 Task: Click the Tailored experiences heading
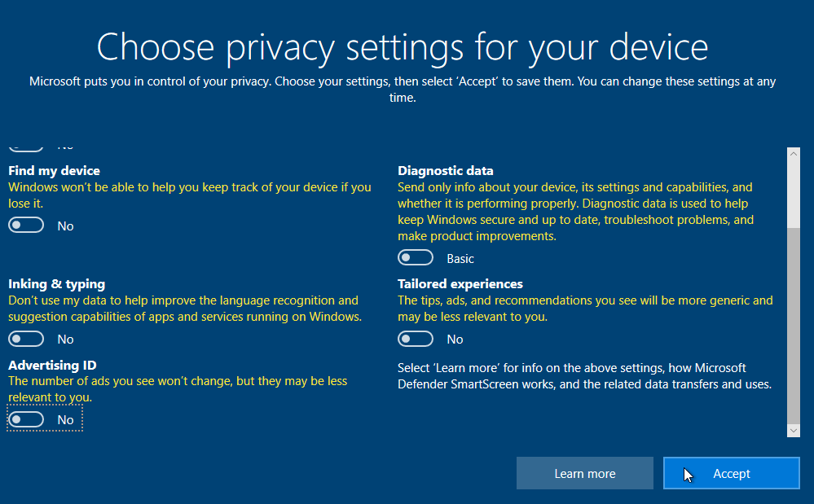coord(460,284)
